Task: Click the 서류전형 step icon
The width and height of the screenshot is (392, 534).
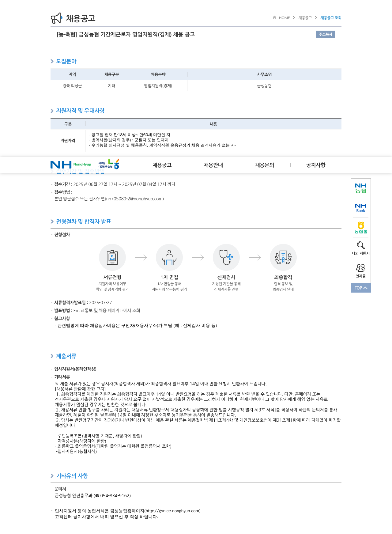Action: (x=112, y=257)
